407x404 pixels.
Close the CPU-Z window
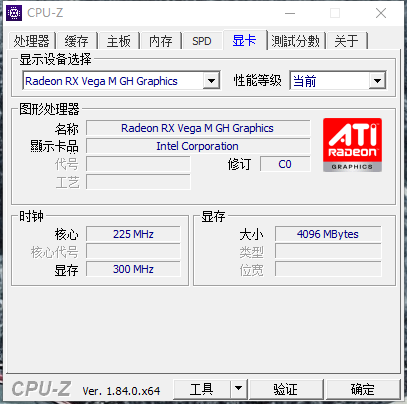[x=381, y=13]
